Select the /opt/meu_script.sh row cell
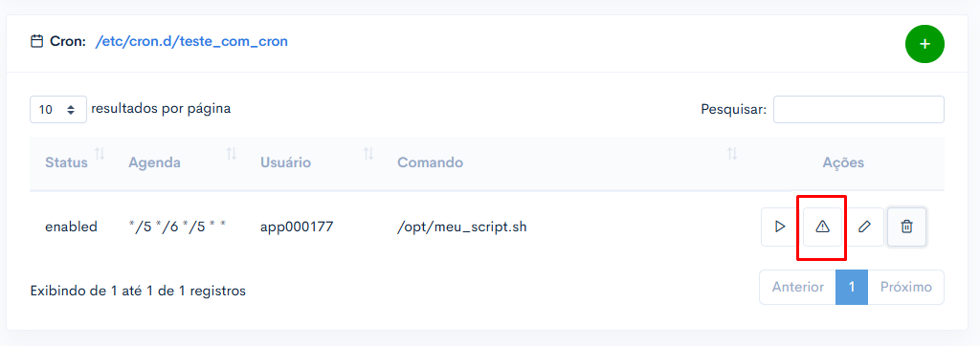The image size is (980, 346). [x=462, y=227]
